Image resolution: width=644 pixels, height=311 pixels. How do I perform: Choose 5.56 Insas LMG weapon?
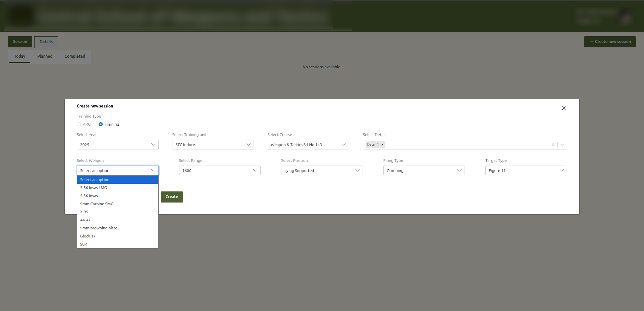coord(94,188)
